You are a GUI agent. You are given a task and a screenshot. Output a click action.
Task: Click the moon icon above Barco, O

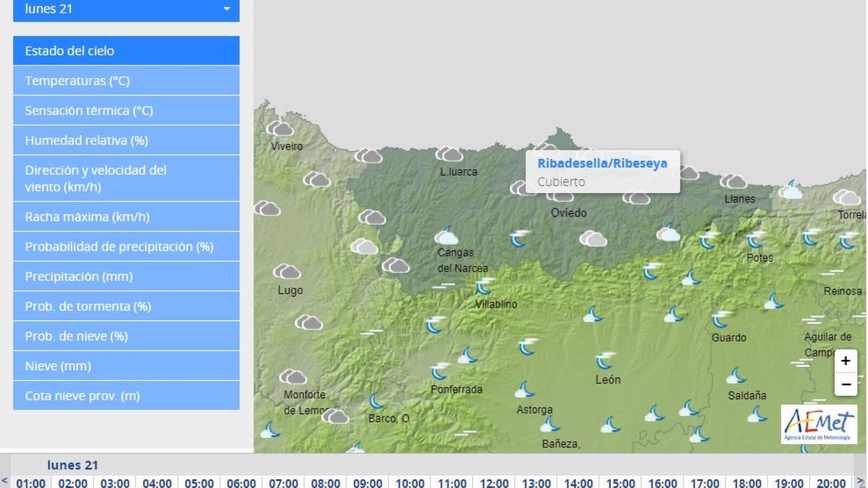[376, 401]
